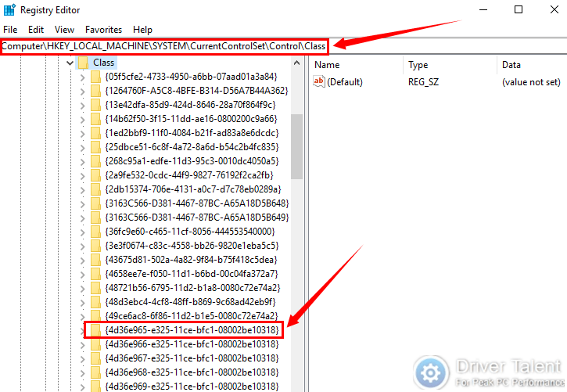The width and height of the screenshot is (567, 392).
Task: Select key name {4d36e965-e325-11ce-bfc1-08002be10318}
Action: click(192, 330)
